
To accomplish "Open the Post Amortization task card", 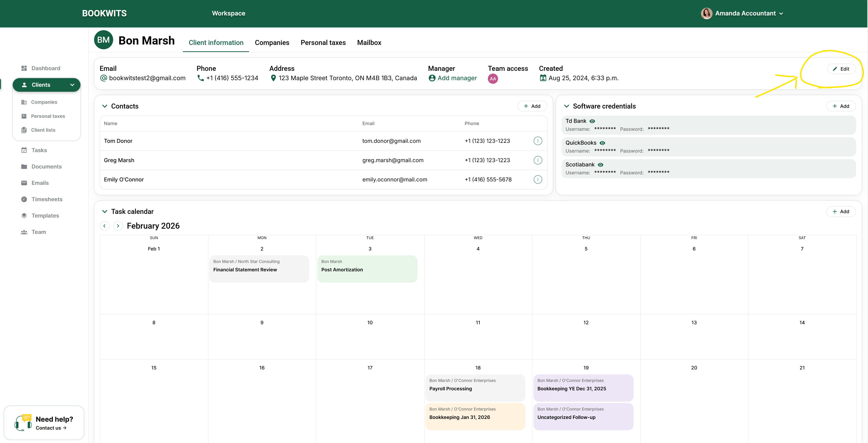I will point(367,269).
